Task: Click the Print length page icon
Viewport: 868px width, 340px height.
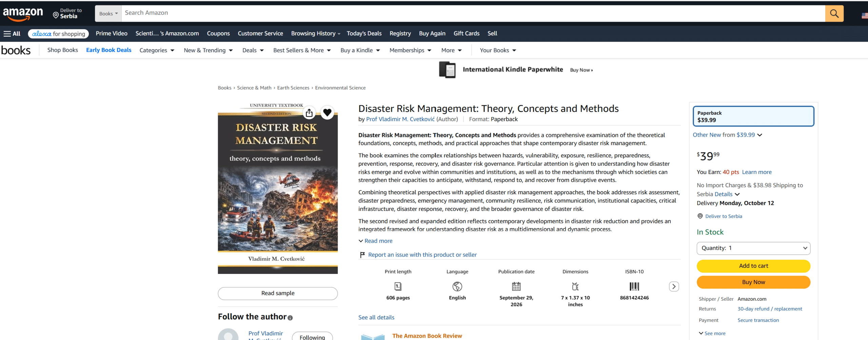Action: [398, 286]
